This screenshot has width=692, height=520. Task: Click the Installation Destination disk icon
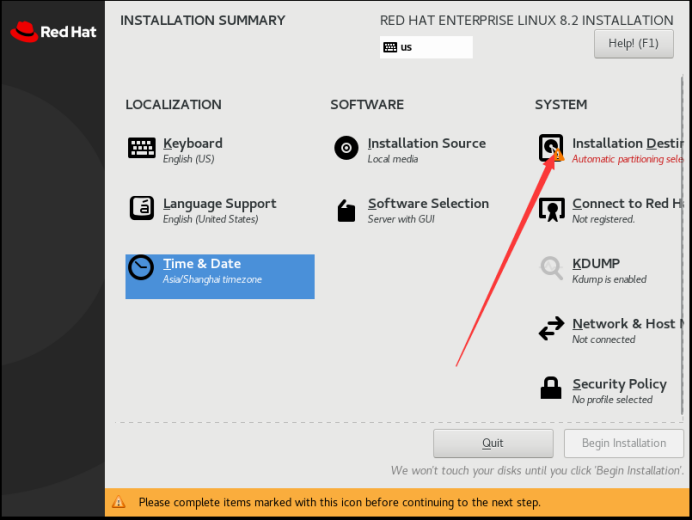pyautogui.click(x=551, y=148)
